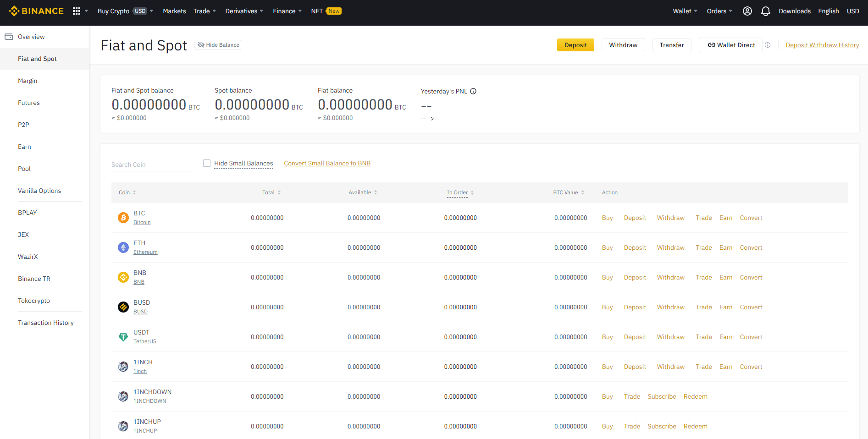The width and height of the screenshot is (868, 439).
Task: Sort by Total column arrows
Action: tap(279, 192)
